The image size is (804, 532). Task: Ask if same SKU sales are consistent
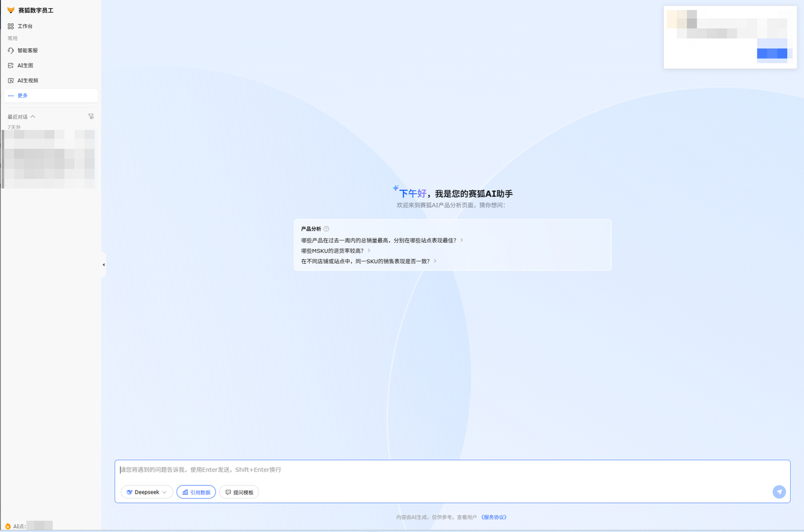pyautogui.click(x=369, y=261)
